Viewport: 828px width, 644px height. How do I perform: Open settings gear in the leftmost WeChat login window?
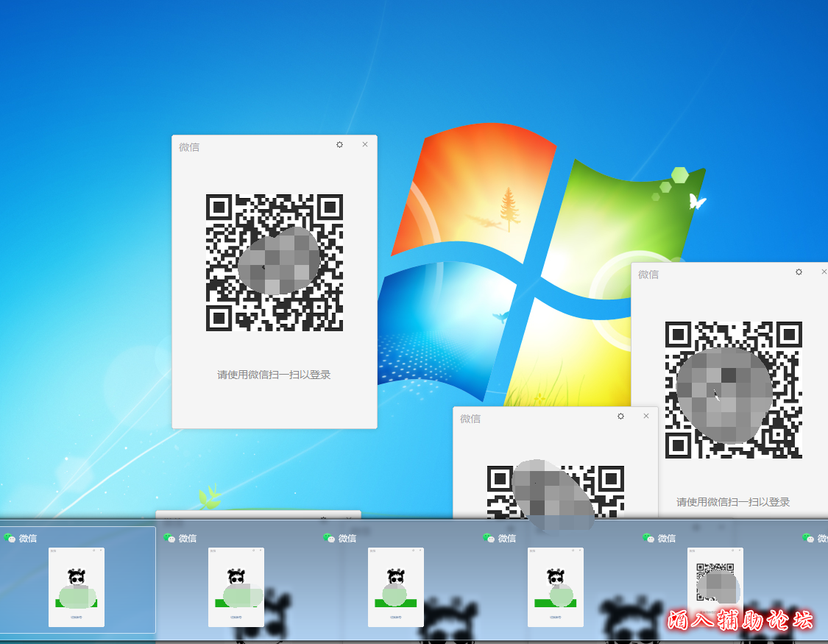tap(339, 145)
